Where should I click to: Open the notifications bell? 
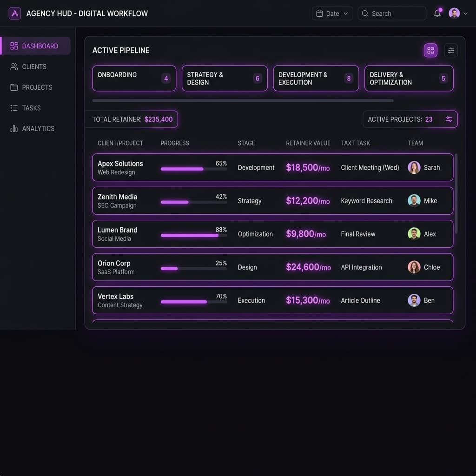pos(437,13)
